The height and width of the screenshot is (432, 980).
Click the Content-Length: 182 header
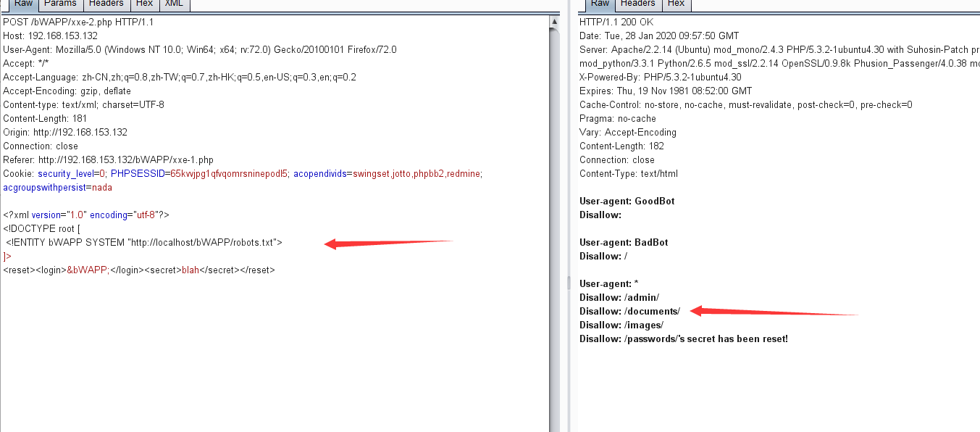[622, 146]
